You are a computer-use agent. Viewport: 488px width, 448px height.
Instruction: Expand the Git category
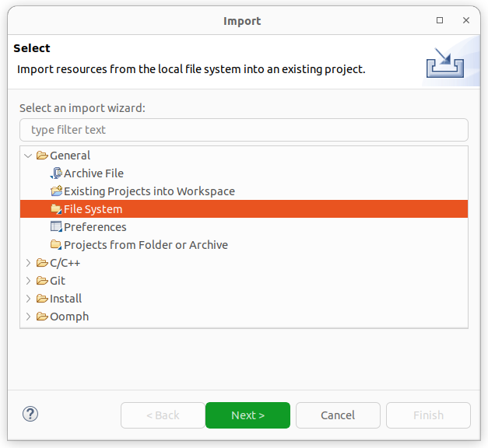(x=29, y=281)
